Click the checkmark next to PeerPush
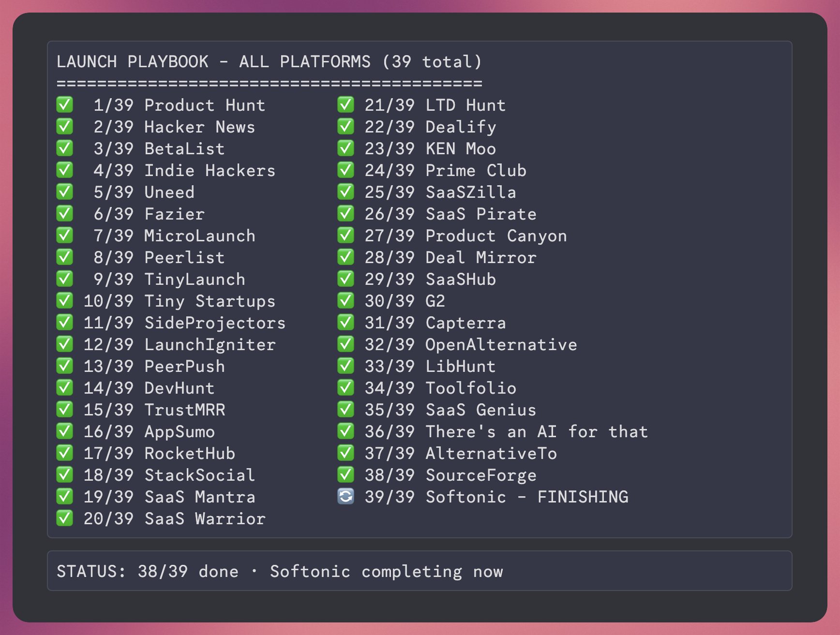Screen dimensions: 840x635 (x=65, y=366)
